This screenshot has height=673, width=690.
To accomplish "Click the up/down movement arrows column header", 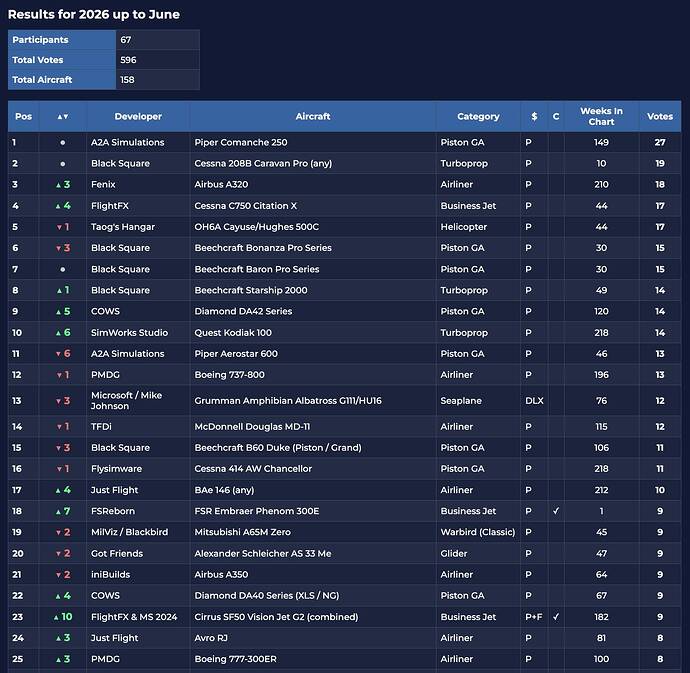I will click(x=62, y=117).
